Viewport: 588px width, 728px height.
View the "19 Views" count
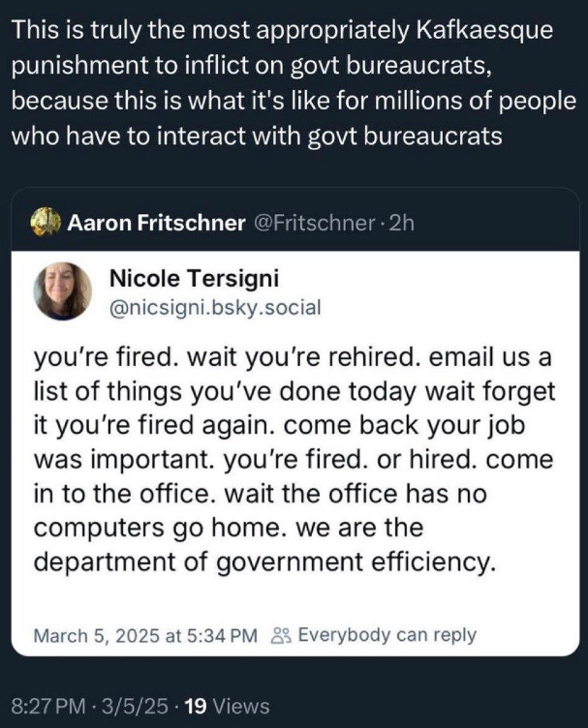(227, 706)
